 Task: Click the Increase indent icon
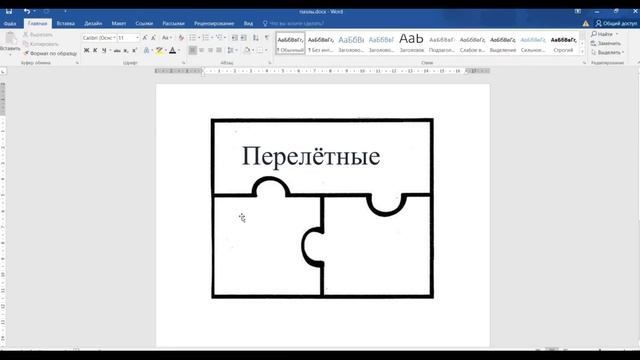[x=244, y=38]
